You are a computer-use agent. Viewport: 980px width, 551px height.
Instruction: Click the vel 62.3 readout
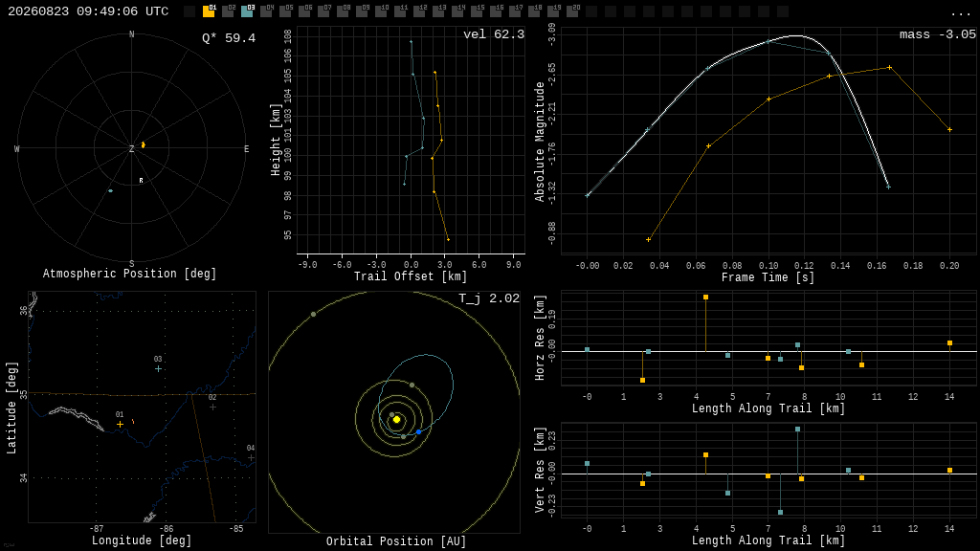click(494, 34)
